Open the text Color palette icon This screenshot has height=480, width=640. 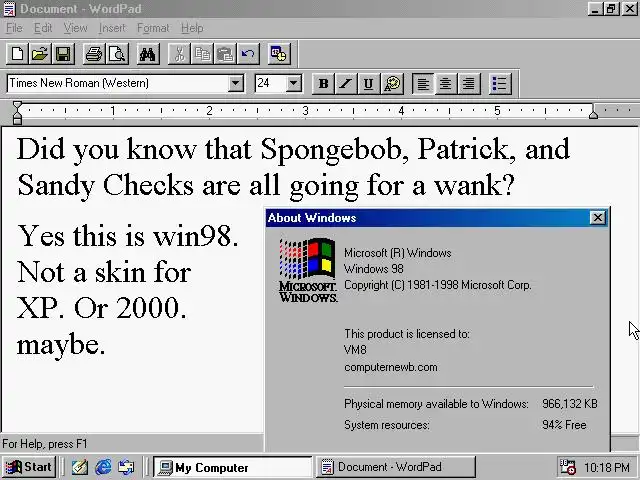392,84
